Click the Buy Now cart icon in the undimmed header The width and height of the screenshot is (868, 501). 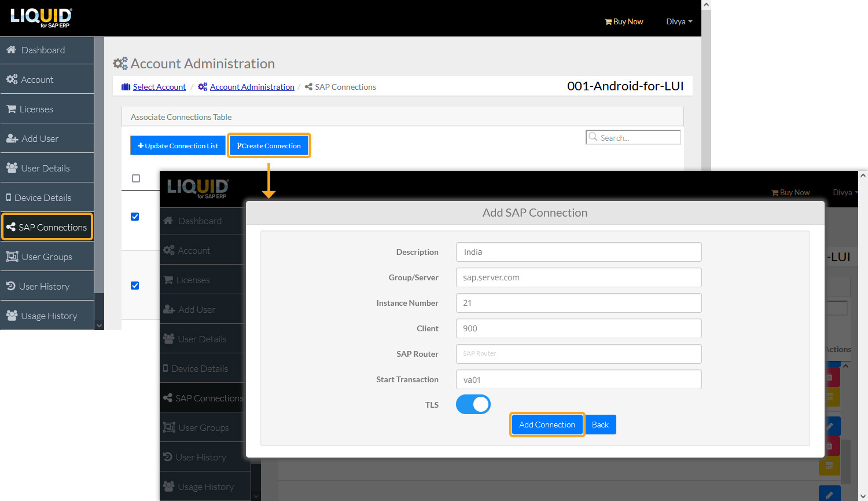608,22
